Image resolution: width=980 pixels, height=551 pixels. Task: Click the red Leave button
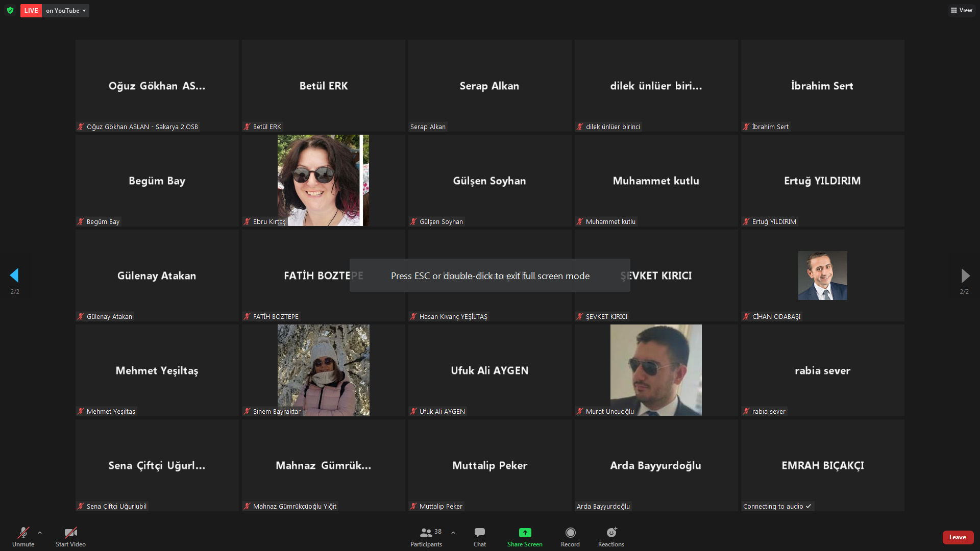point(958,537)
